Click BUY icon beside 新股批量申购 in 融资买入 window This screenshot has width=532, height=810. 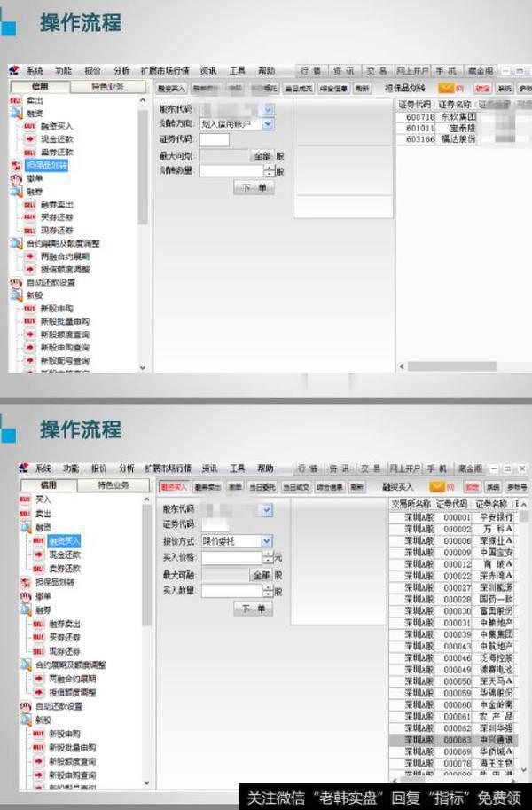[38, 748]
